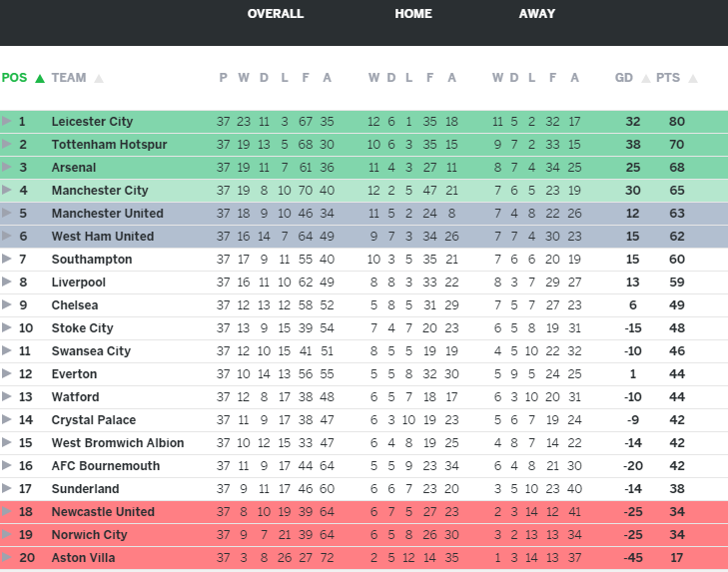728x572 pixels.
Task: Sort table using TEAM column arrow
Action: tap(99, 78)
